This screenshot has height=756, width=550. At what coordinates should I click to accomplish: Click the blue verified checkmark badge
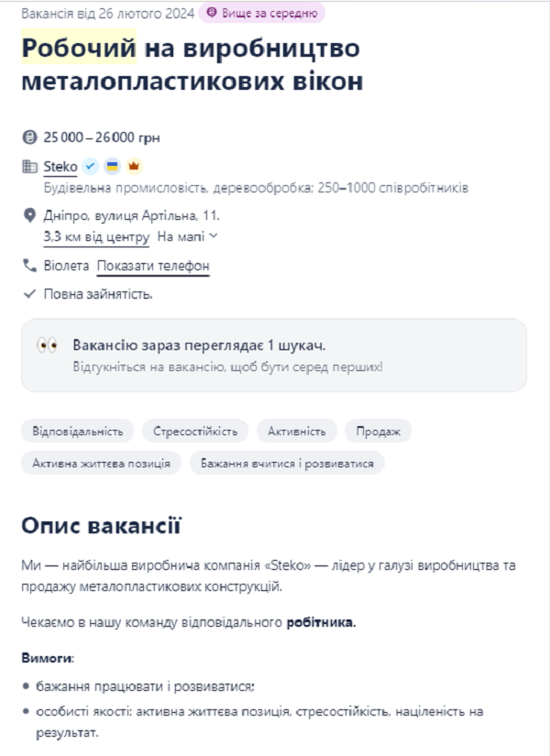pyautogui.click(x=90, y=167)
